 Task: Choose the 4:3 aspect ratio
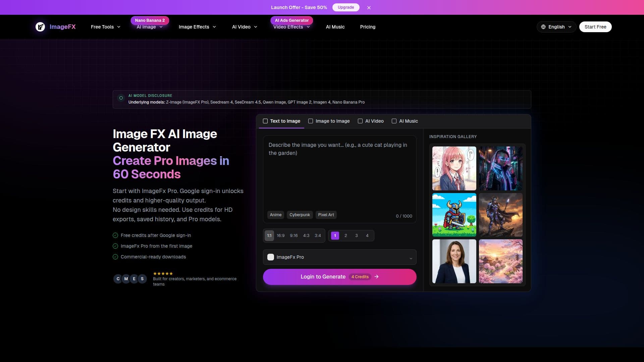[306, 236]
